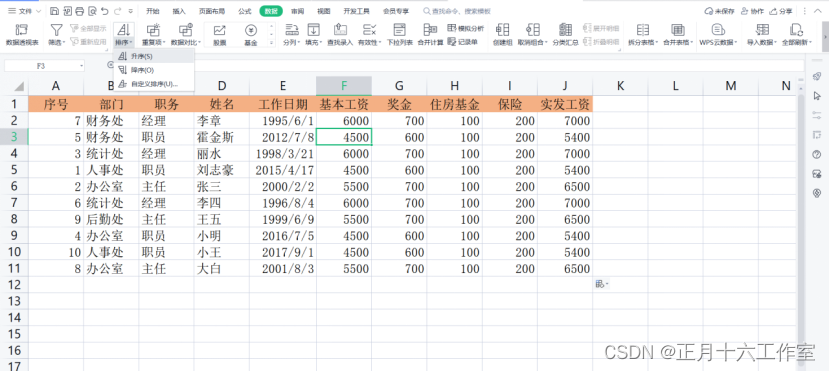
Task: Click the 合并表格 merge tables icon
Action: tap(678, 30)
